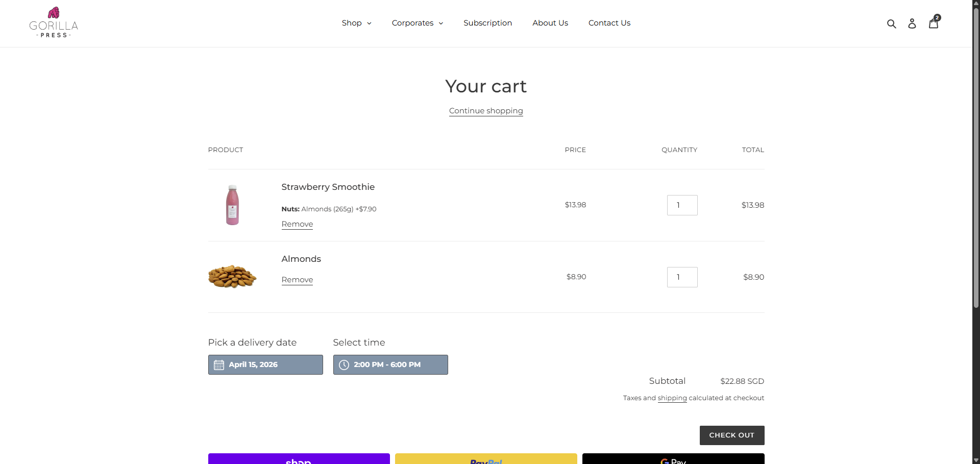Click the QUANTITY column header
This screenshot has height=464, width=980.
[x=679, y=150]
